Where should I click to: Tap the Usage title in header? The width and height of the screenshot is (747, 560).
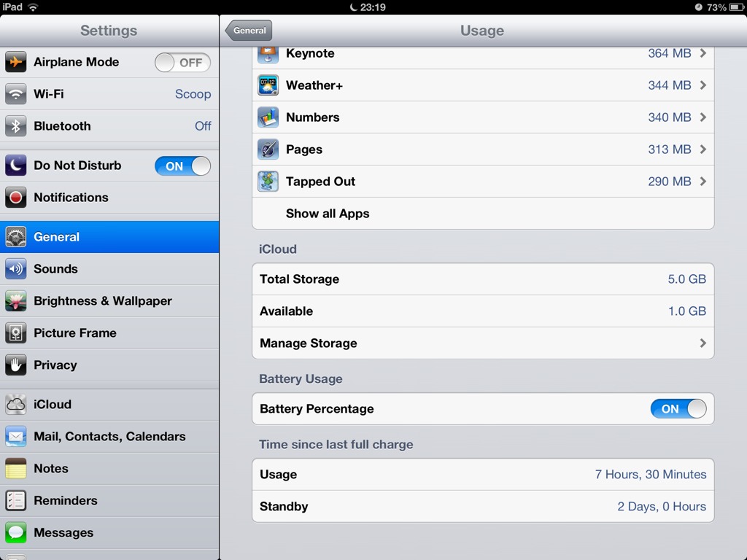(482, 31)
